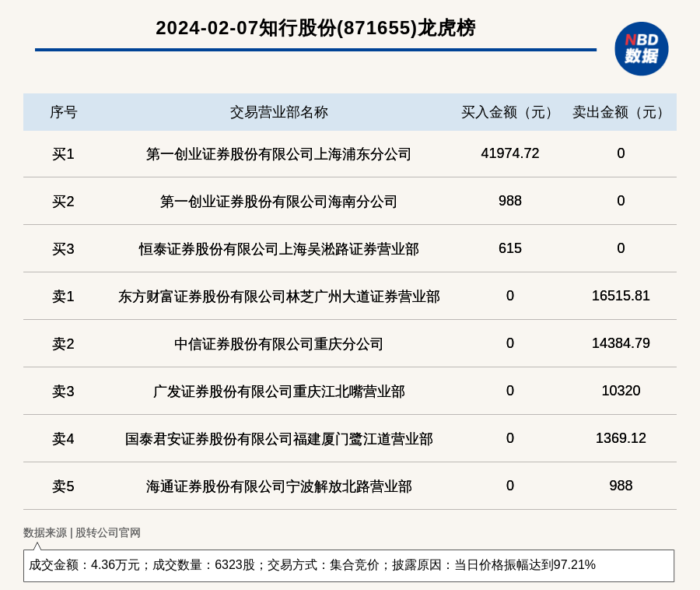
Task: Click the 交易方式：集合竞价 summary text
Action: pyautogui.click(x=323, y=565)
